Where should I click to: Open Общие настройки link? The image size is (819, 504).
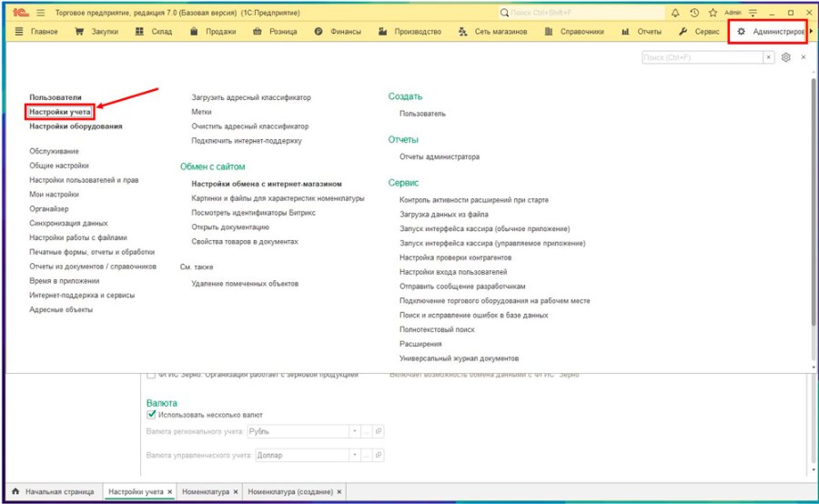[59, 166]
